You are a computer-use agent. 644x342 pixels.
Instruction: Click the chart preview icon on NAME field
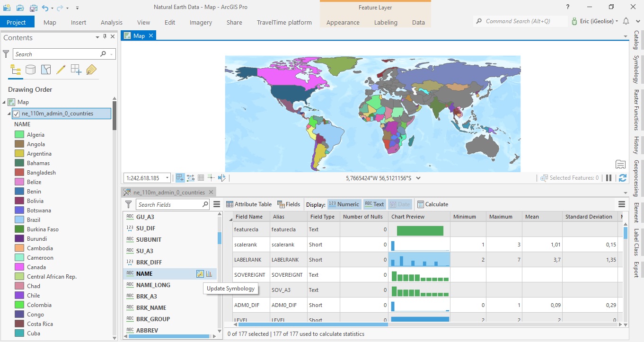click(x=209, y=274)
